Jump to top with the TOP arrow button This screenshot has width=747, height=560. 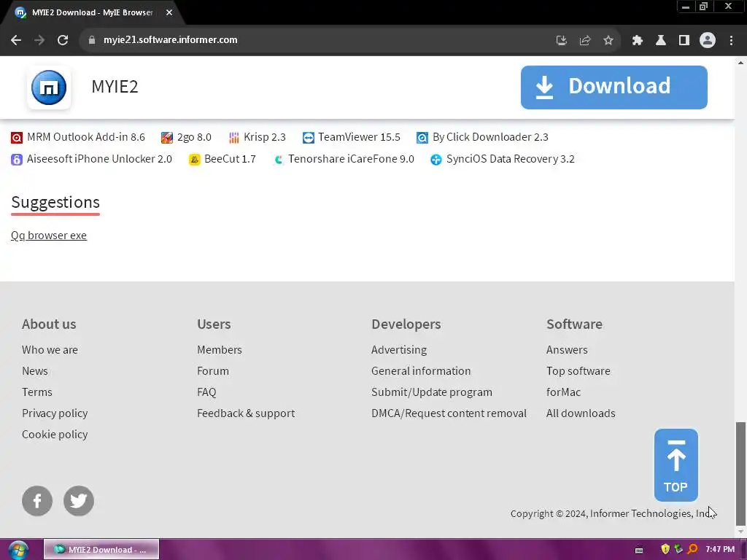(676, 465)
